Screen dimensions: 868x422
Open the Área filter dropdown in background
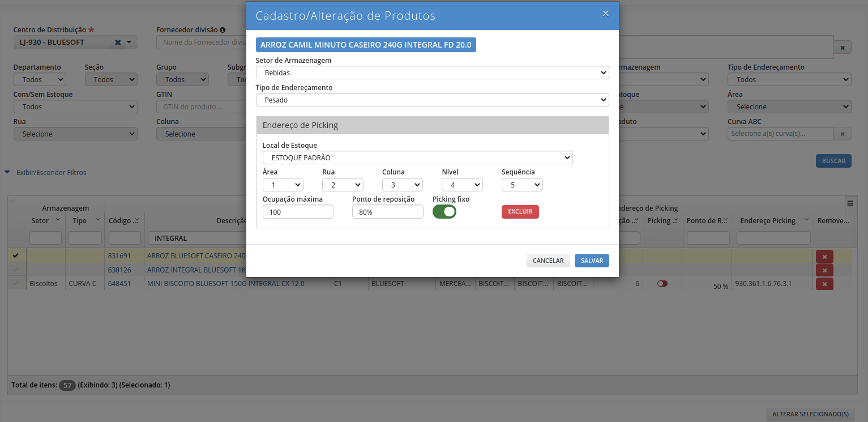[789, 107]
